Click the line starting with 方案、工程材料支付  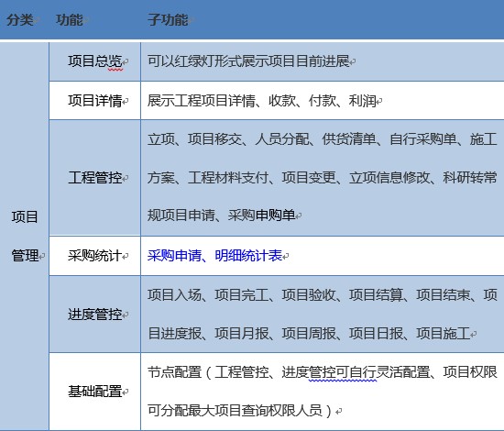point(323,178)
